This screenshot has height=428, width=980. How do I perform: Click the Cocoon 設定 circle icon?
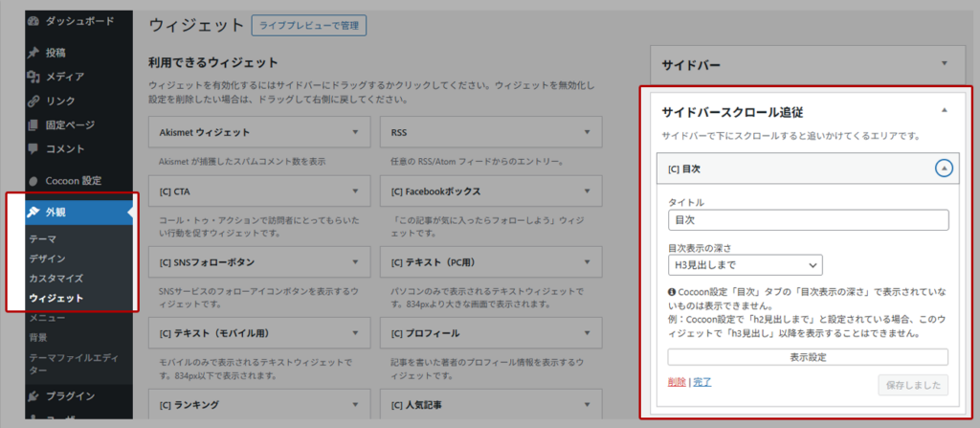tap(33, 180)
